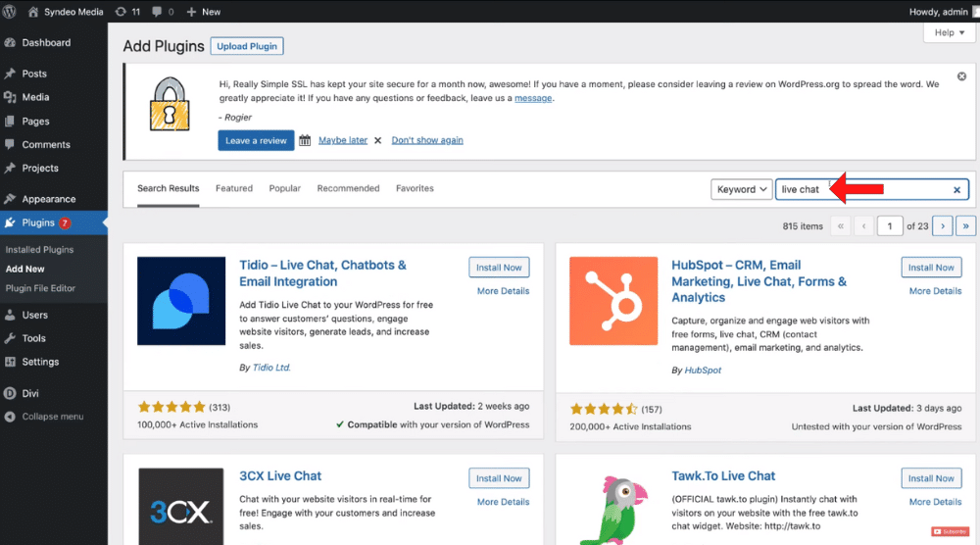Open HubSpot CRM plugin title

(x=759, y=281)
